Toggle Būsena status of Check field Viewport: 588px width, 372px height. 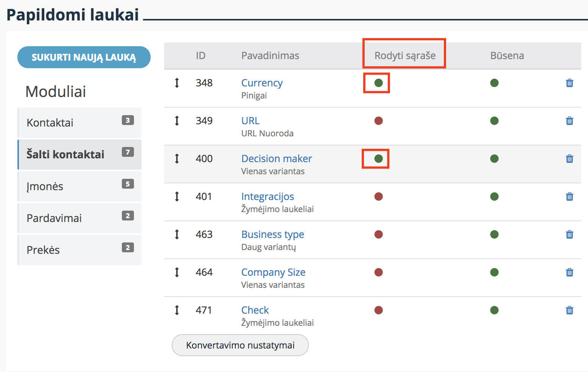(x=494, y=310)
